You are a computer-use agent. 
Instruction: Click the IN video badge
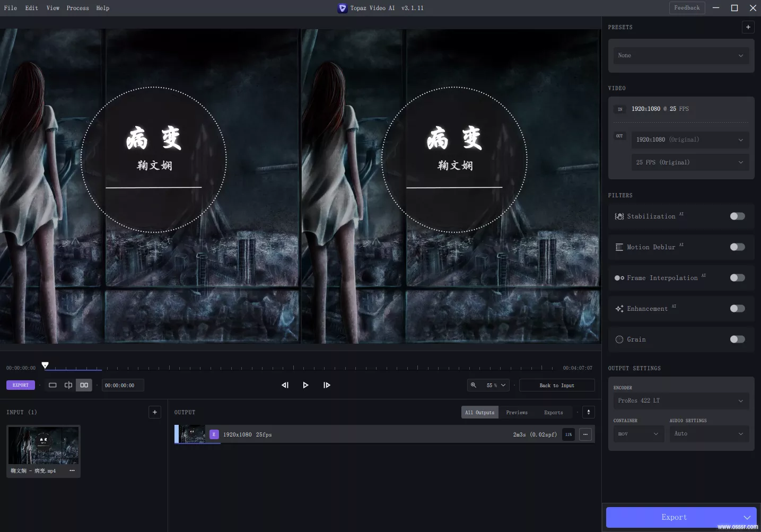[x=620, y=109]
